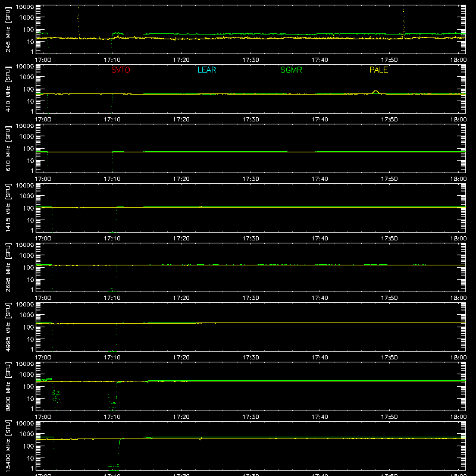Screen dimensions: 476x476
Task: Click the 17:20 tick label under 410 MHz plot
Action: (x=181, y=120)
